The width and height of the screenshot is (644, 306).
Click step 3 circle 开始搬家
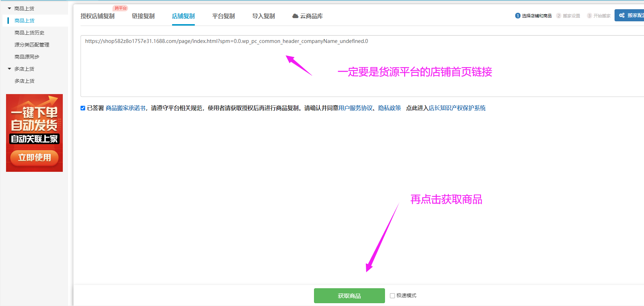point(589,16)
